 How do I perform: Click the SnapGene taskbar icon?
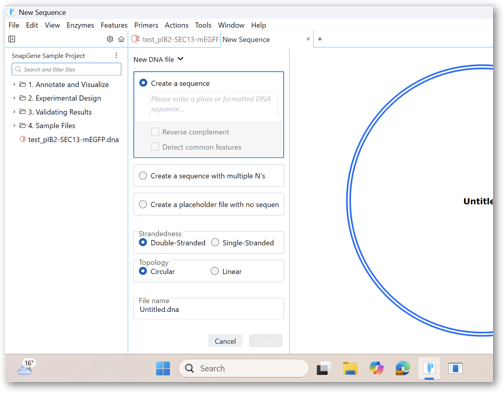tap(429, 368)
